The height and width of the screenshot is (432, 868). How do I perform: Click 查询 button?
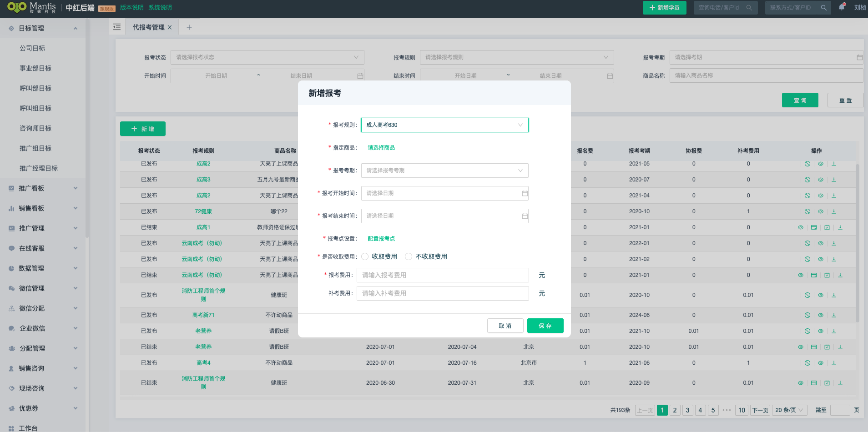[x=800, y=100]
